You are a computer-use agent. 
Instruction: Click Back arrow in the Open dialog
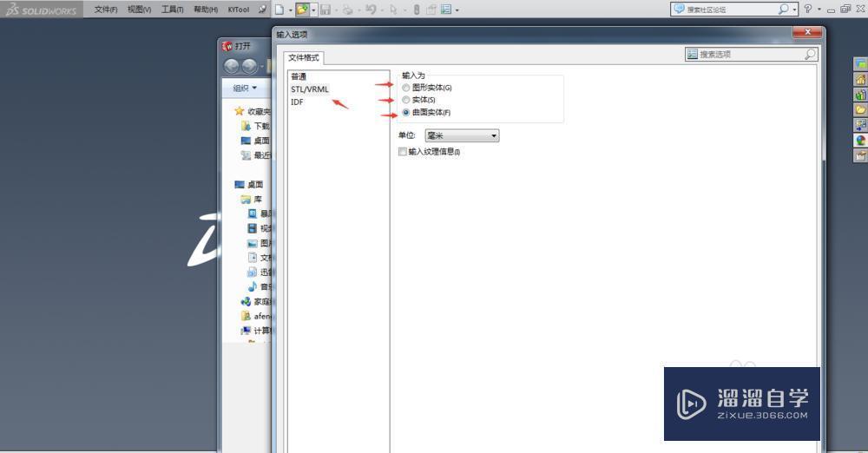(x=232, y=67)
